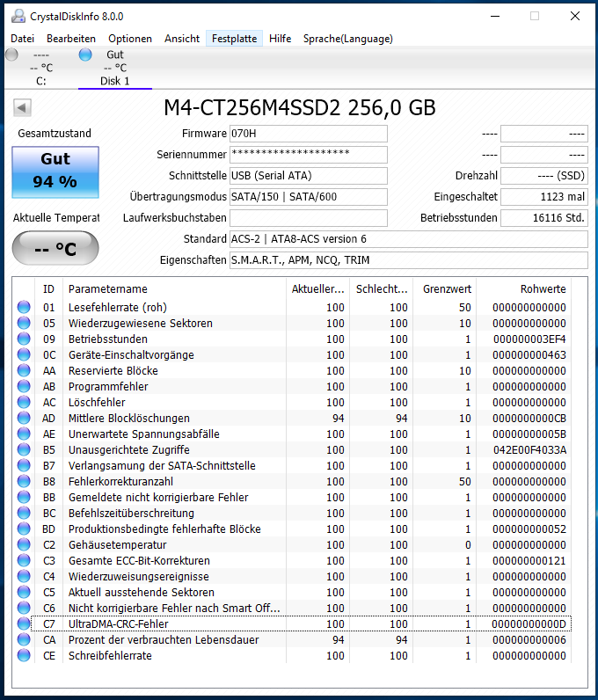Click the status orb of Löschfehler
This screenshot has width=598, height=700.
pos(24,402)
